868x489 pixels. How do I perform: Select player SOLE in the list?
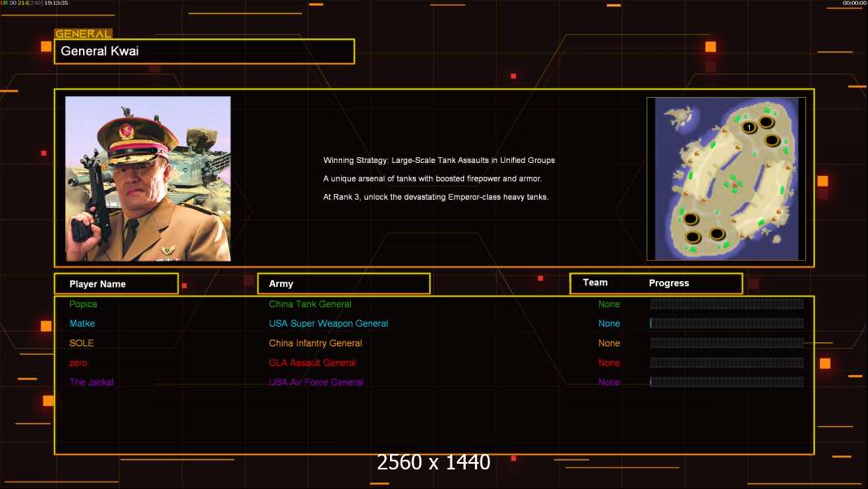click(81, 343)
